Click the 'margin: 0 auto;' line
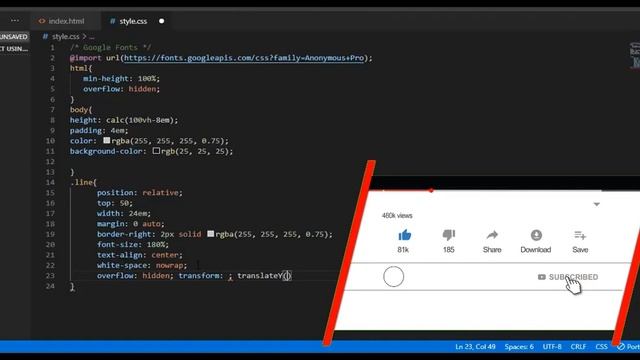 click(x=131, y=224)
